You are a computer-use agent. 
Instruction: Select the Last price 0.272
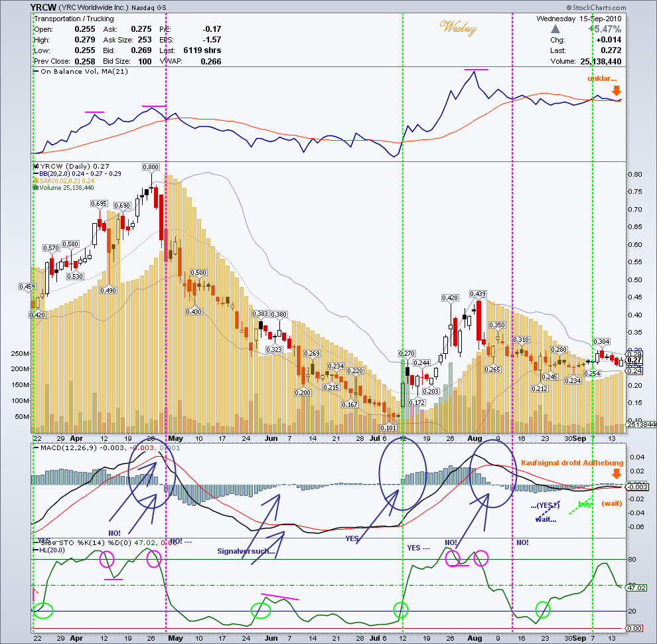[x=611, y=50]
